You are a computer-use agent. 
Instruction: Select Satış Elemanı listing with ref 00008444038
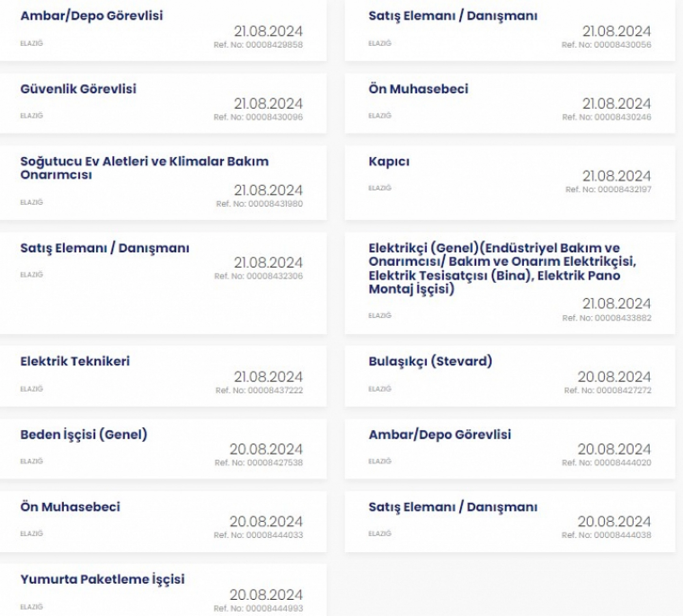453,507
